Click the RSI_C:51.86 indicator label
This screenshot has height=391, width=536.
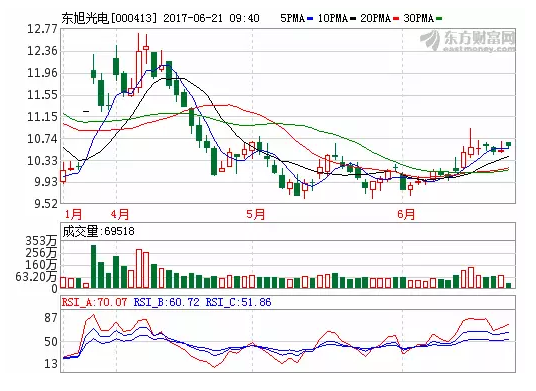238,302
